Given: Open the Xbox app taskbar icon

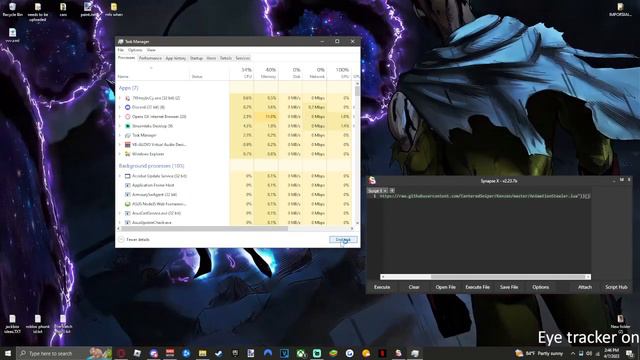Looking at the screenshot, I should [x=301, y=353].
